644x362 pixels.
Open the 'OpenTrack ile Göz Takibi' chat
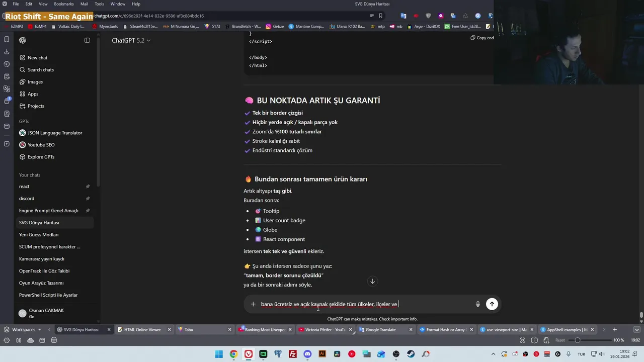click(x=55, y=271)
